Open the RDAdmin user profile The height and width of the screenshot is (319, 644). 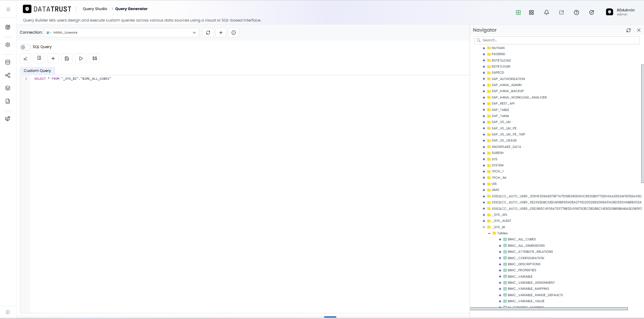coord(620,12)
